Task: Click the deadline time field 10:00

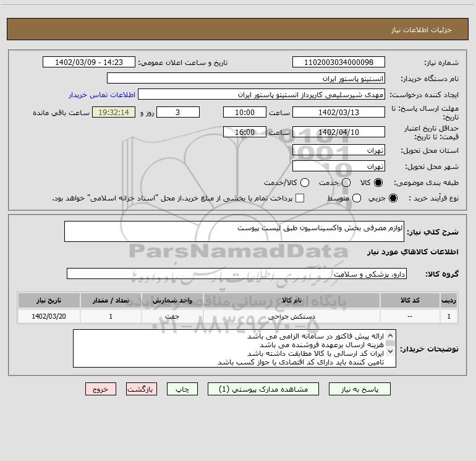Action: coord(245,112)
